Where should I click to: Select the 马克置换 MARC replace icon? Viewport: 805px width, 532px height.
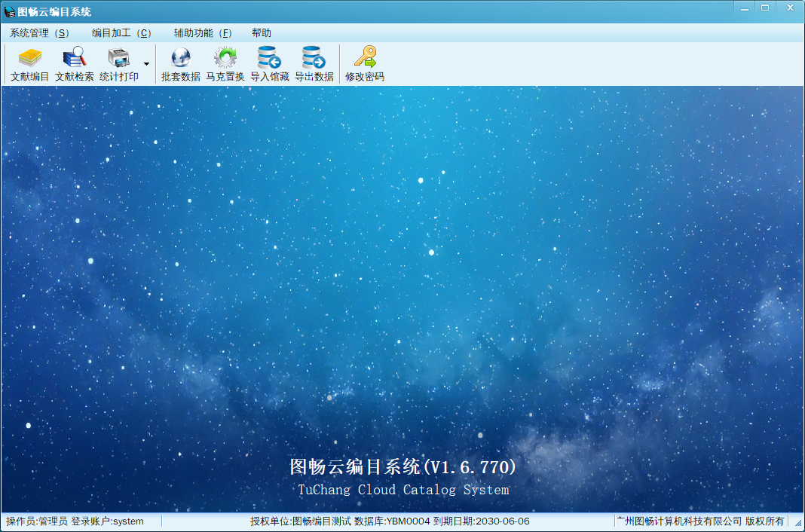point(225,64)
